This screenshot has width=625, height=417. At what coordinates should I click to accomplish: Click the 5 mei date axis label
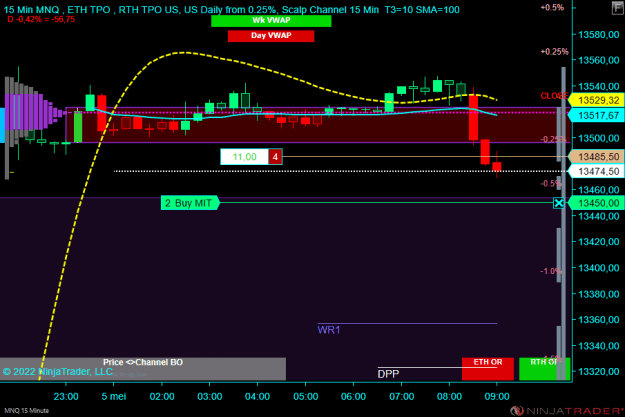click(x=114, y=397)
